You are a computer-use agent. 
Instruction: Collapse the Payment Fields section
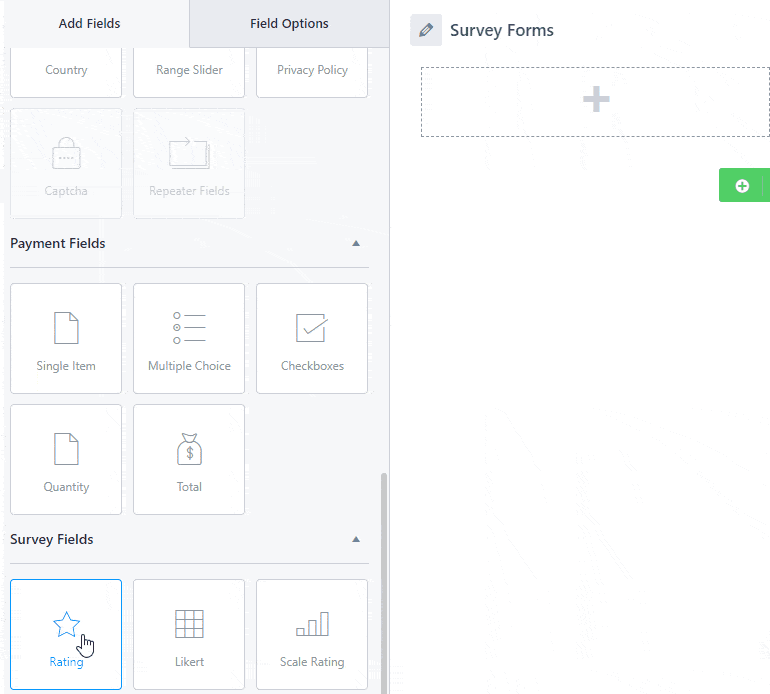pos(356,244)
